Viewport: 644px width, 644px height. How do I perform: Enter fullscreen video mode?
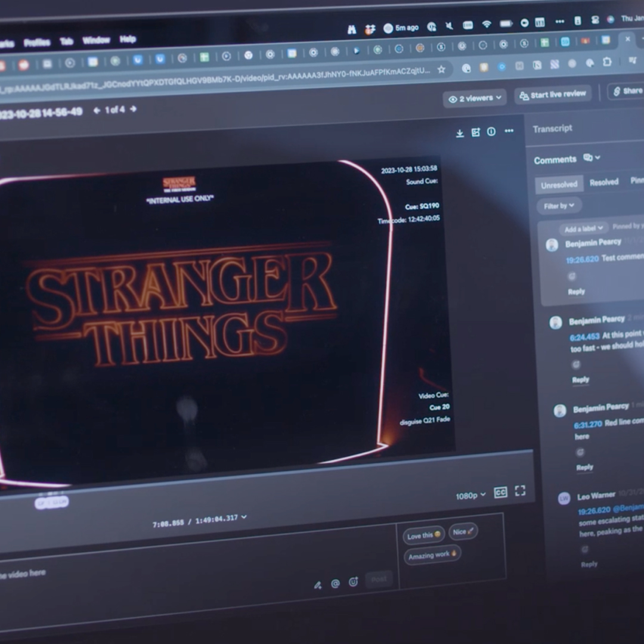[x=521, y=490]
